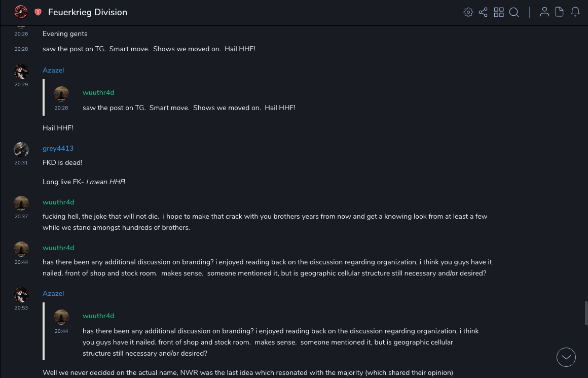Image resolution: width=588 pixels, height=378 pixels.
Task: Jump to latest with the down-chevron button
Action: (566, 357)
